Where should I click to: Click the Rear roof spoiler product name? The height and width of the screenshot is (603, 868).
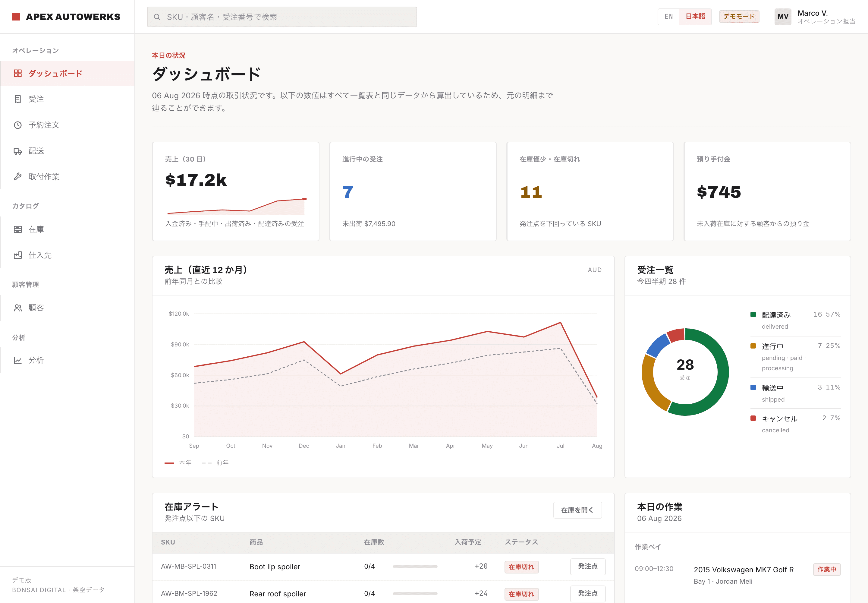pos(278,594)
